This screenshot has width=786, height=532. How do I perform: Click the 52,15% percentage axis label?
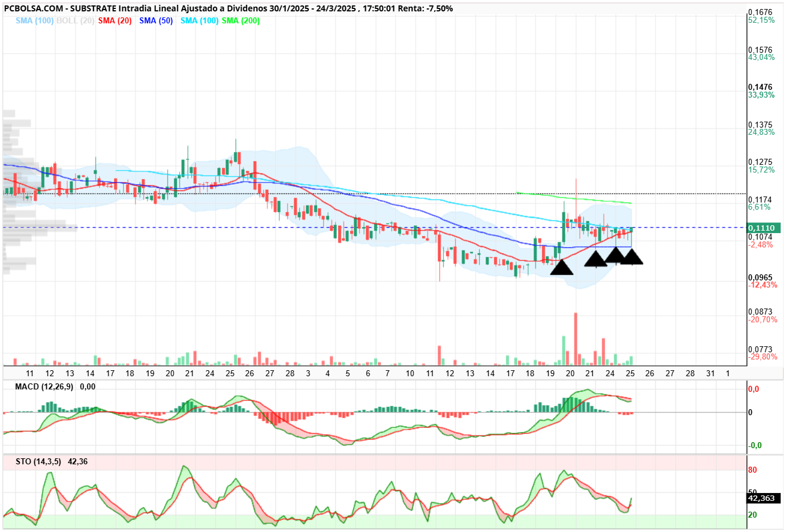tap(761, 20)
